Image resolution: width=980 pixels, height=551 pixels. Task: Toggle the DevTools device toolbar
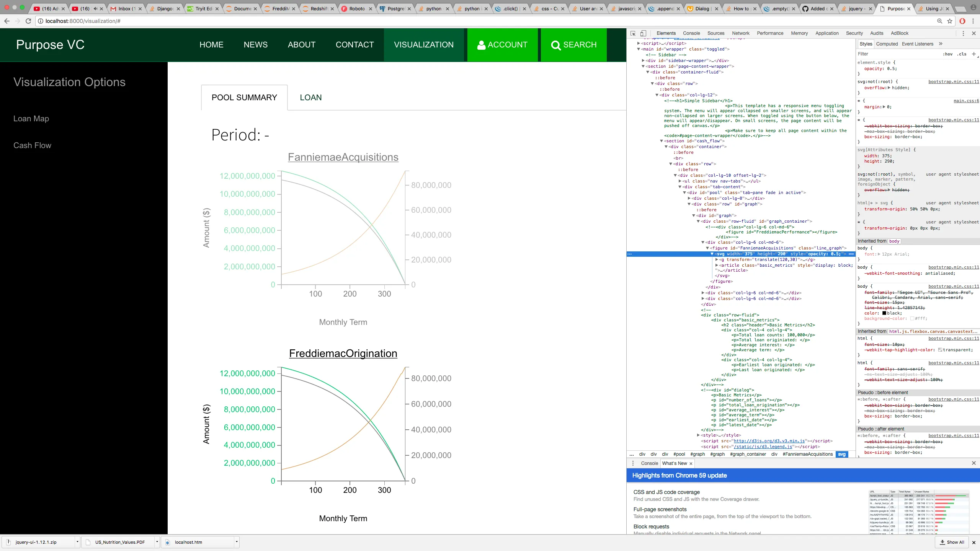pos(643,33)
